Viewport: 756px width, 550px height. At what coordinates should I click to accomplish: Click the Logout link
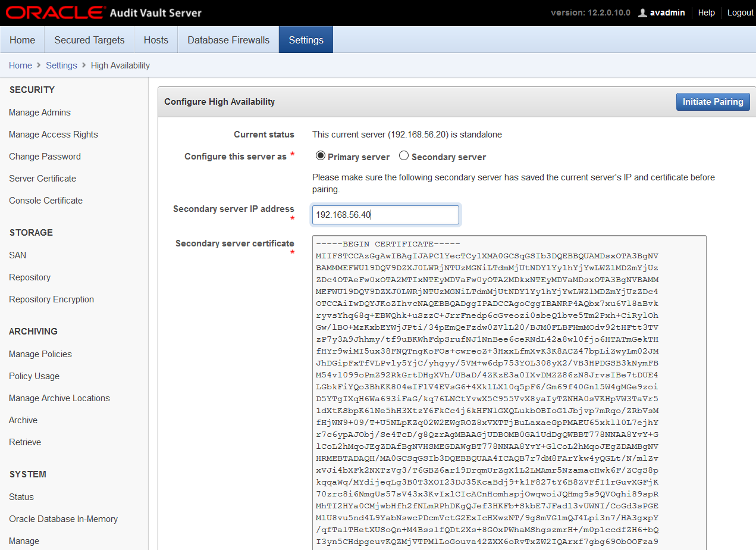click(x=740, y=12)
